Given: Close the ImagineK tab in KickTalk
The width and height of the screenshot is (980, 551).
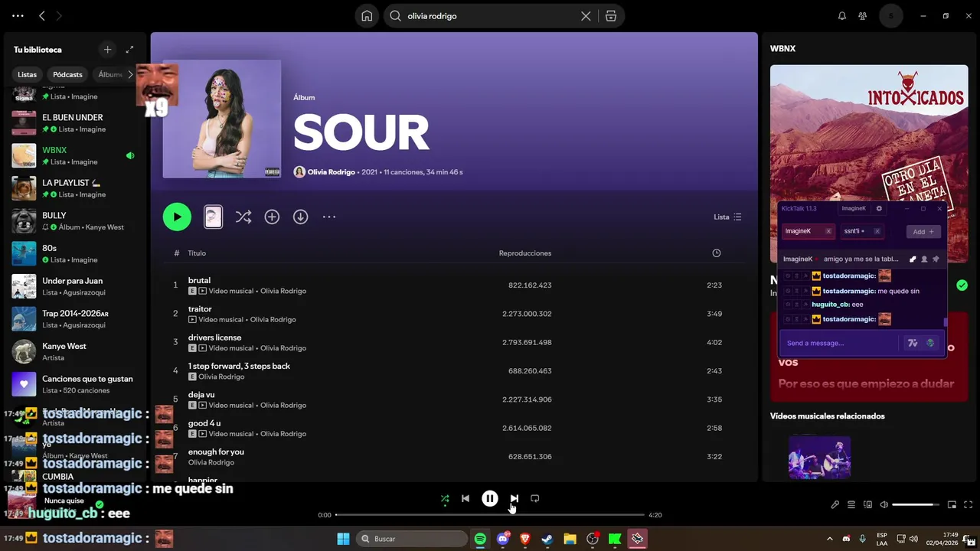Looking at the screenshot, I should 828,231.
